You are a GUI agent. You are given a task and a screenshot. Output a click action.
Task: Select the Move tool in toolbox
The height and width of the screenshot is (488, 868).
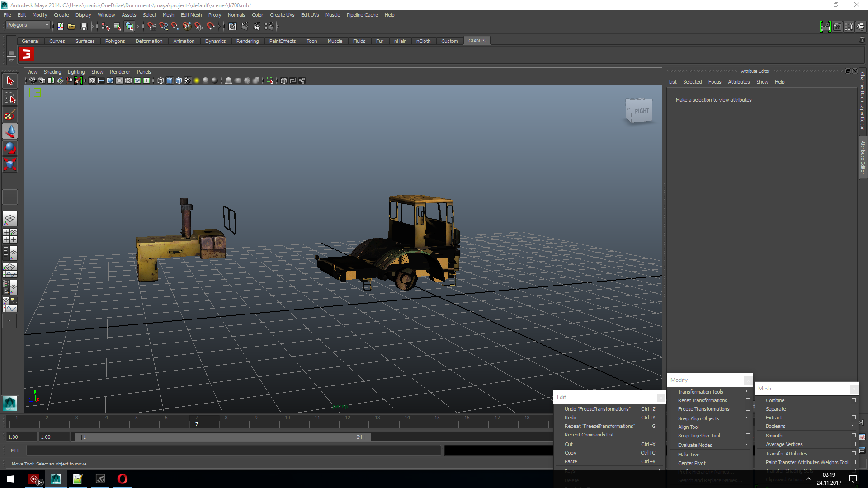click(10, 131)
